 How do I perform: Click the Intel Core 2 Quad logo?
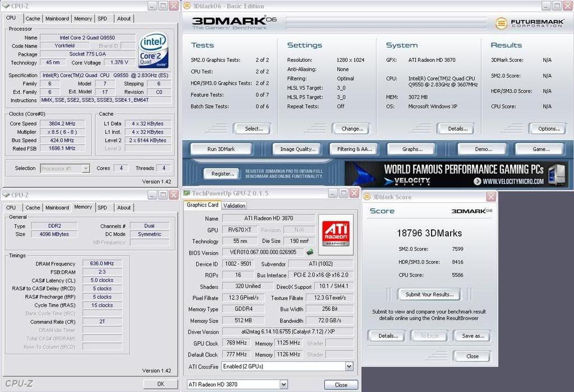[154, 50]
